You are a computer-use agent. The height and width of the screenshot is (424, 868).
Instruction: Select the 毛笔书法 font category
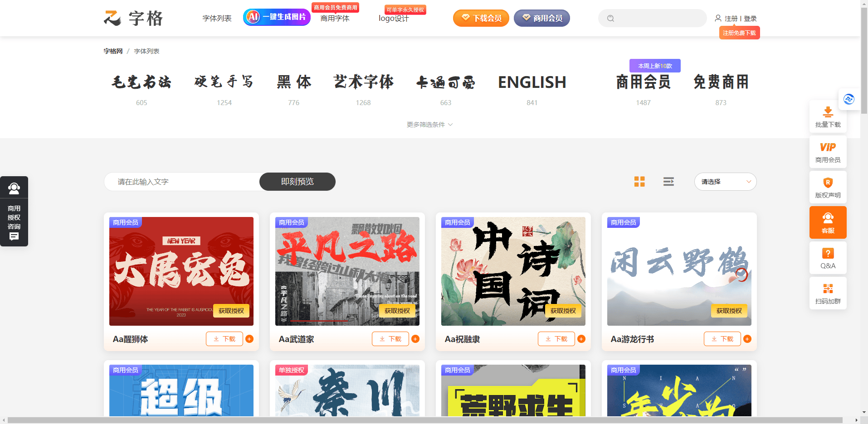tap(141, 83)
